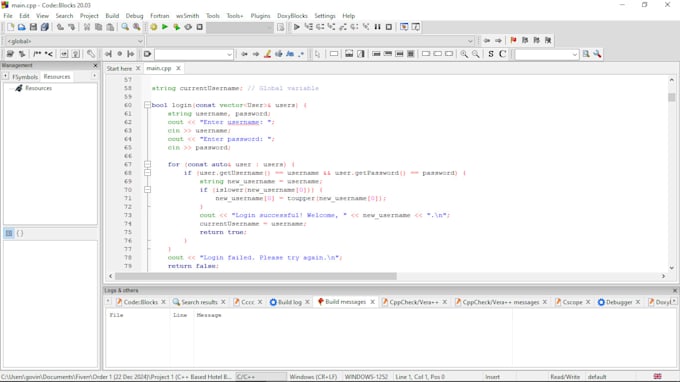Click the Redo toolbar icon

(72, 27)
